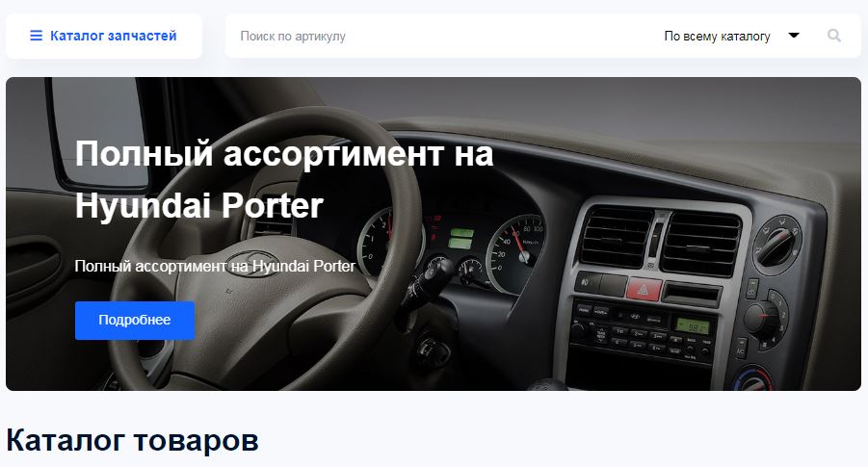Click the blue Подробнее button
Viewport: 868px width, 467px height.
click(135, 321)
